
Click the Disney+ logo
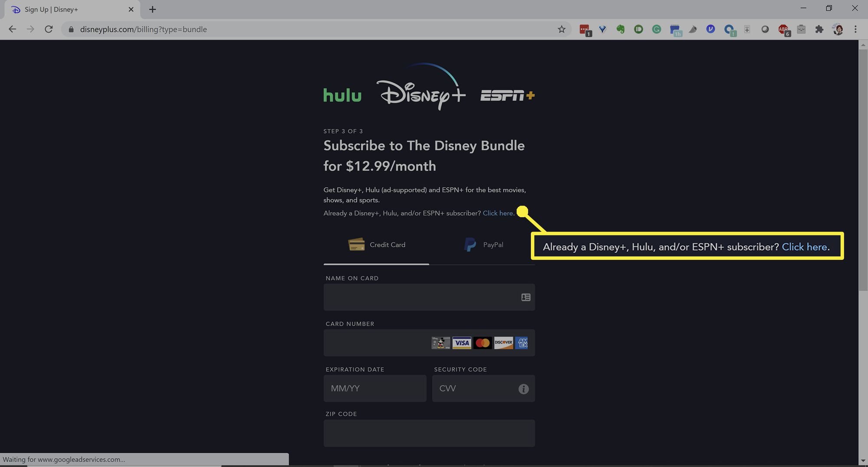coord(420,87)
